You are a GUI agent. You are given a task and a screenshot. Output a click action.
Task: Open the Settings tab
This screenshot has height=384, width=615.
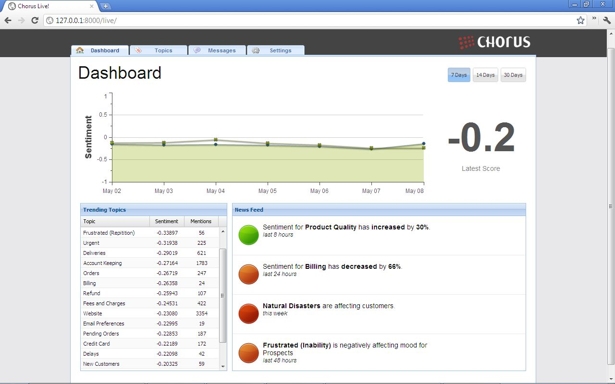(x=275, y=50)
